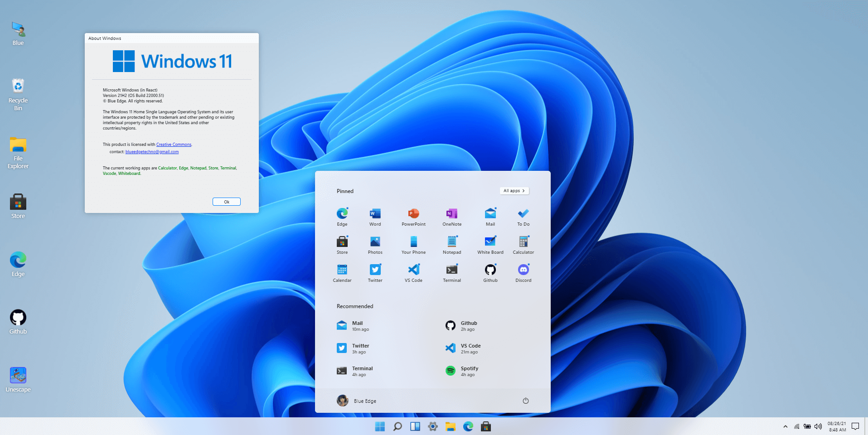Launch Calculator from Start menu
The image size is (868, 435).
click(524, 245)
